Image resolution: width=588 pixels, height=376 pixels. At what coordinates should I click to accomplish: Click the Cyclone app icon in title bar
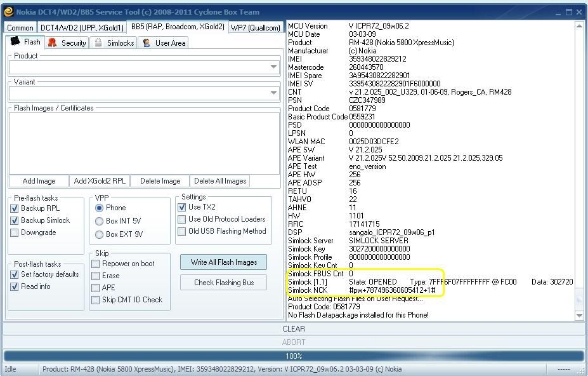[8, 11]
